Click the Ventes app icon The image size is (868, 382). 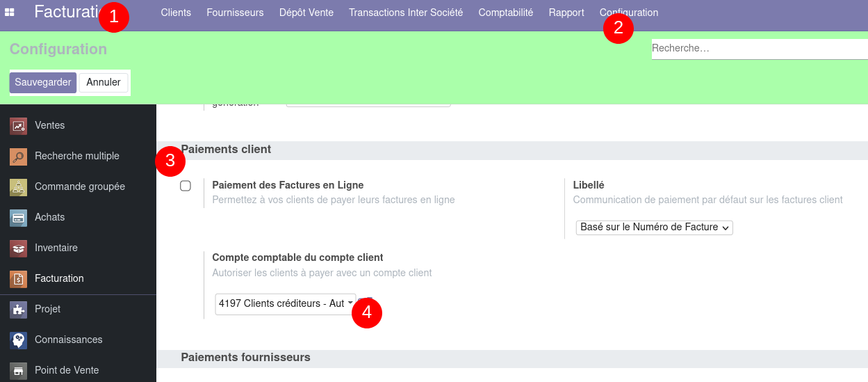pos(18,126)
